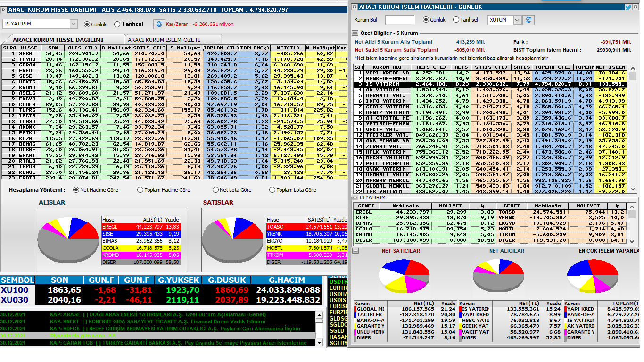Refresh the Islem Hacimleri window data
The width and height of the screenshot is (644, 362).
pos(528,20)
